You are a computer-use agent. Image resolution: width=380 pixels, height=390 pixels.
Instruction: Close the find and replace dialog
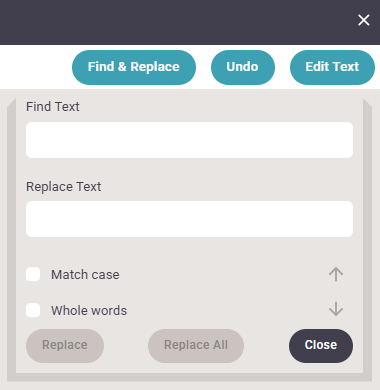(x=321, y=345)
